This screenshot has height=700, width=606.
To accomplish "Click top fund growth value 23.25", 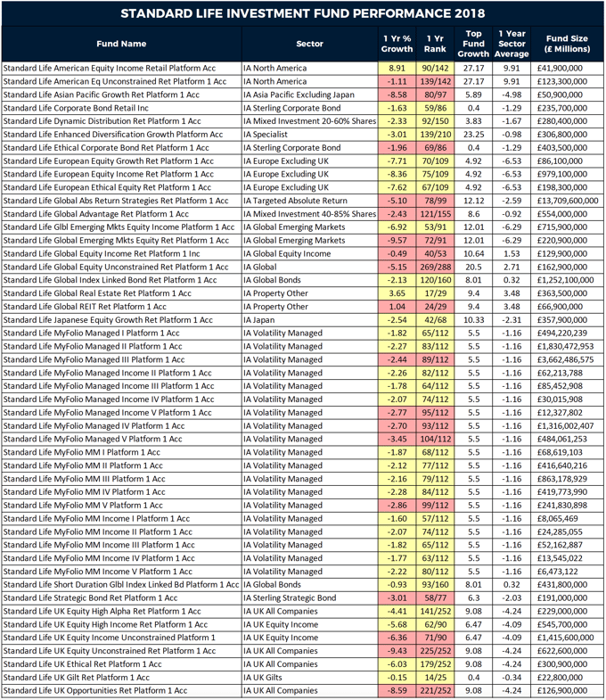I will (473, 135).
